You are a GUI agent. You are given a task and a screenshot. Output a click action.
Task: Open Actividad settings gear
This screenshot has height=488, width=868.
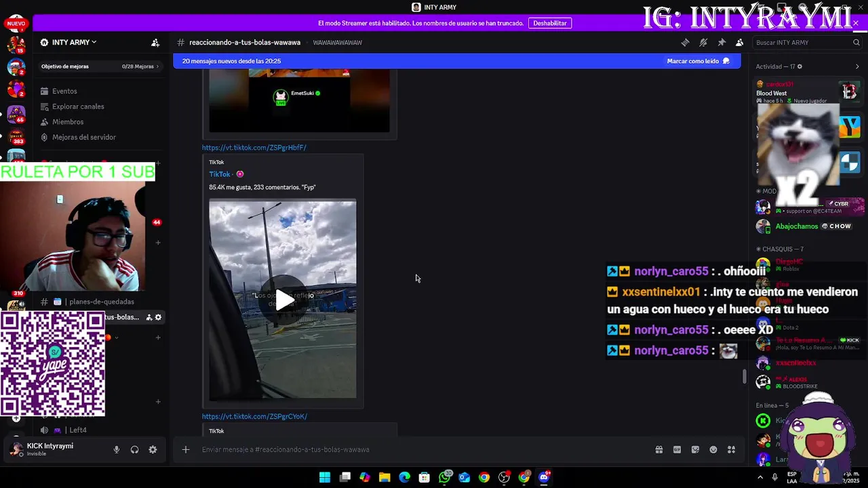coord(800,66)
